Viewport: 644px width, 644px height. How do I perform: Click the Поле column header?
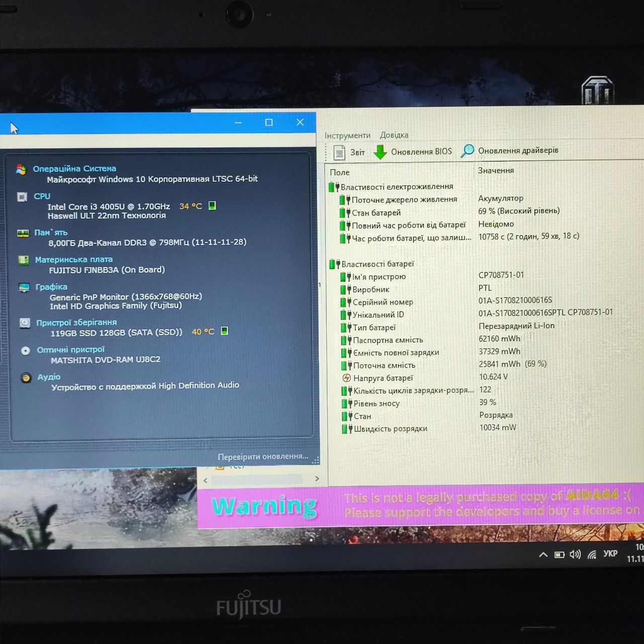point(340,172)
